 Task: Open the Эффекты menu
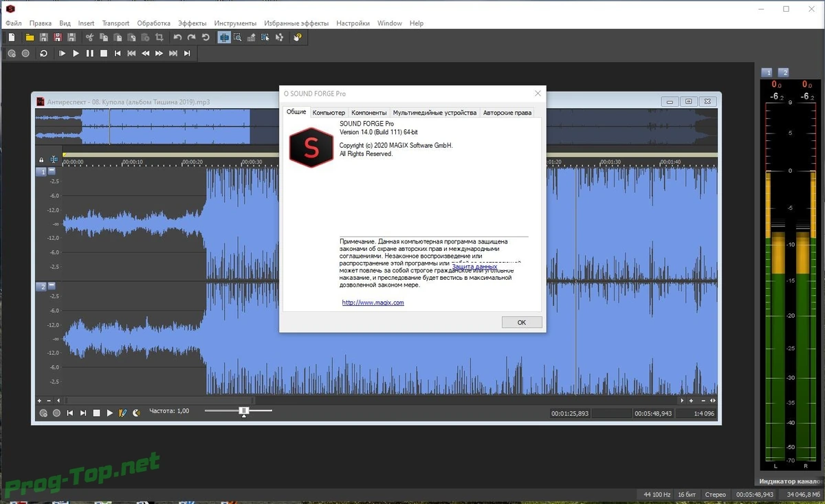pyautogui.click(x=192, y=23)
